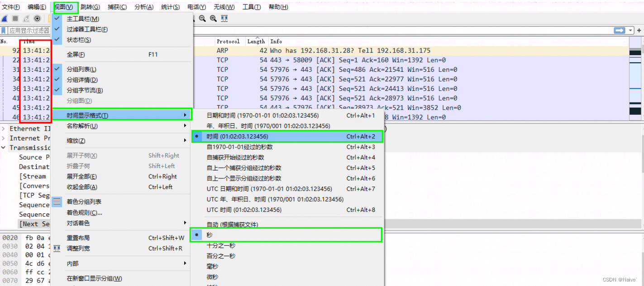
Task: Toggle the 分组详情 visibility checkmark
Action: coord(57,79)
